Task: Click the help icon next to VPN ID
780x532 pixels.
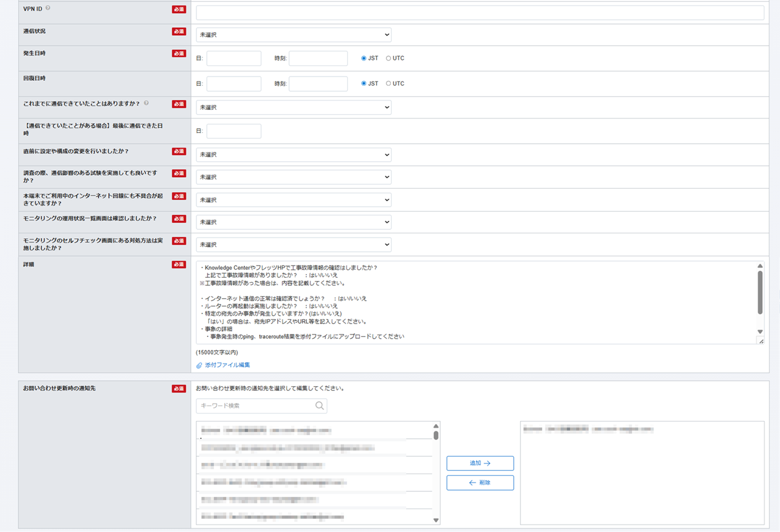Action: [x=48, y=9]
